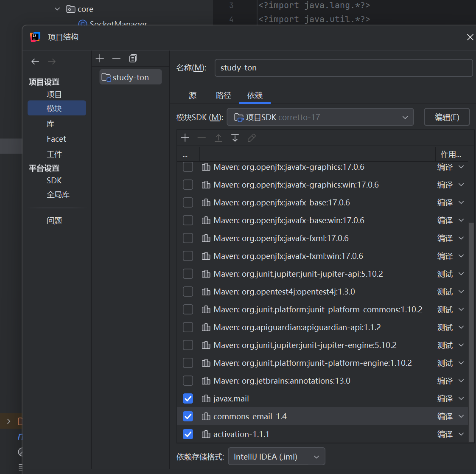
Task: Remove the selected module with minus icon
Action: 116,58
